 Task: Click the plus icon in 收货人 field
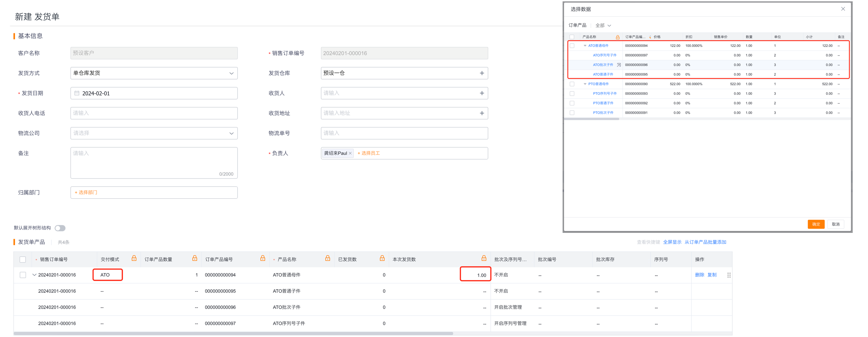(x=481, y=93)
